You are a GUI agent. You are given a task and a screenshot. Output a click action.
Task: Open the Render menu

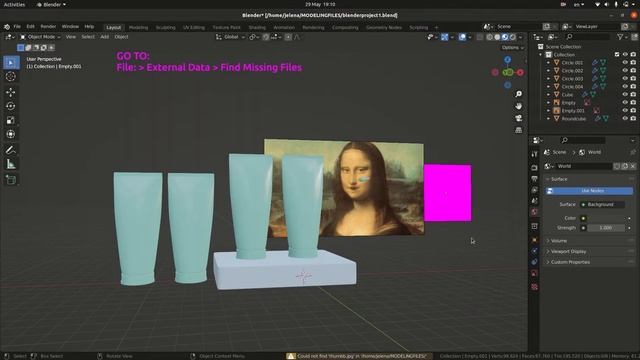[48, 27]
